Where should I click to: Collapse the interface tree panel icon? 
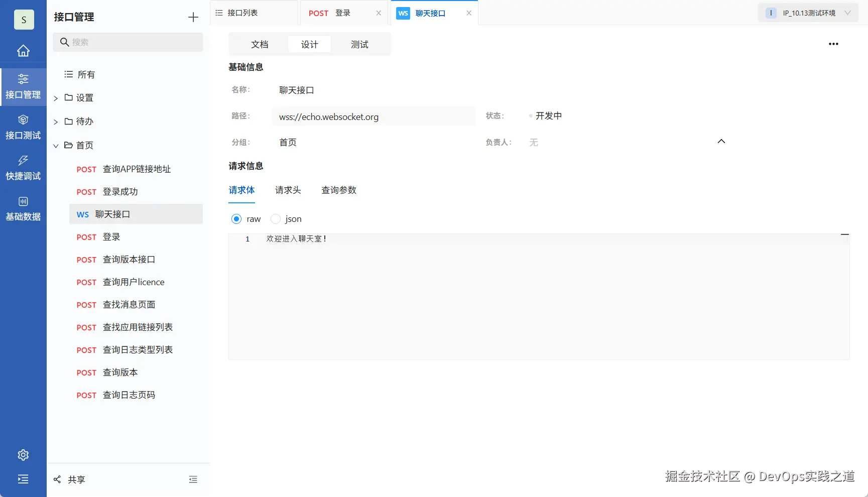pos(193,479)
